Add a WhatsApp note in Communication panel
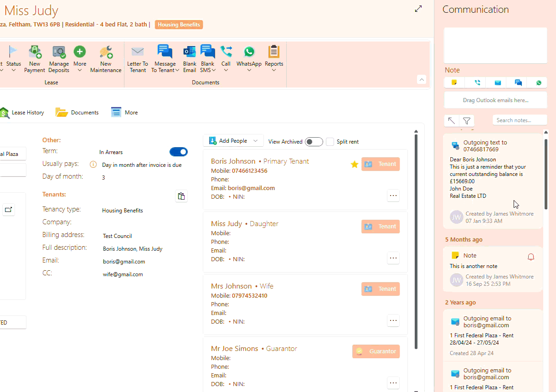The height and width of the screenshot is (392, 556). pyautogui.click(x=539, y=83)
